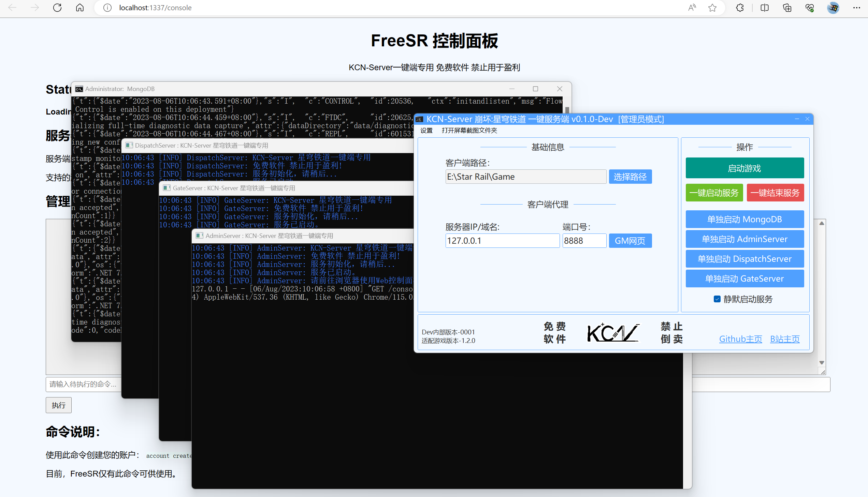Refresh the browser page
Viewport: 868px width, 497px height.
pos(57,7)
